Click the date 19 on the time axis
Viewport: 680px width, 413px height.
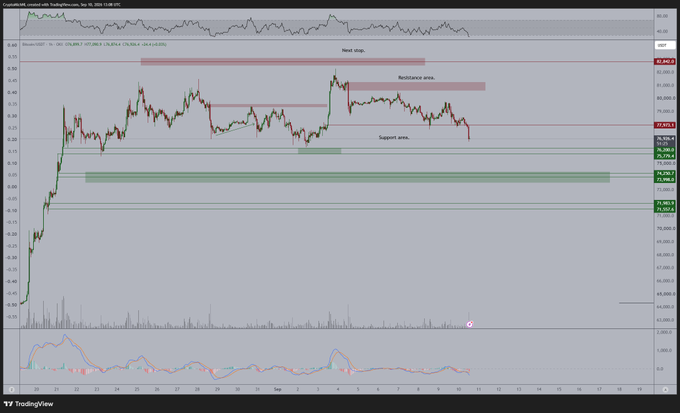click(640, 390)
